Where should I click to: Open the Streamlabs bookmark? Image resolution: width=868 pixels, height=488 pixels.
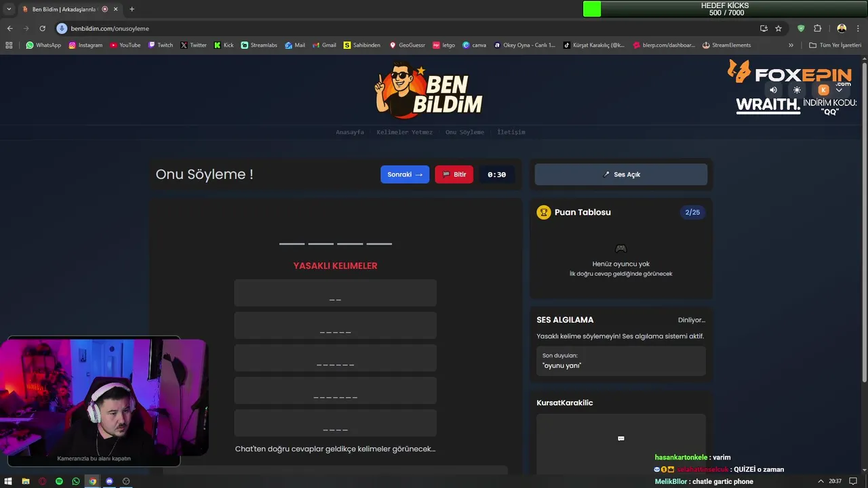[259, 45]
